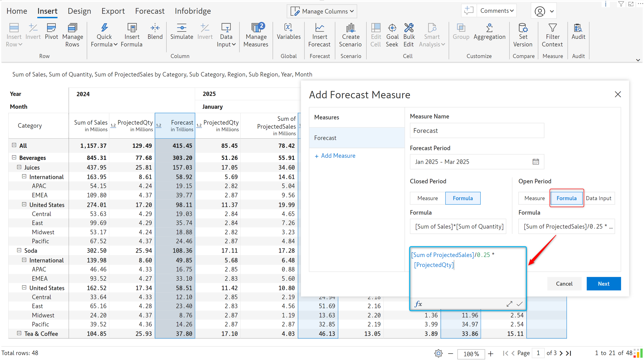Screen dimensions: 644x361
Task: Switch to the Design tab
Action: 79,11
